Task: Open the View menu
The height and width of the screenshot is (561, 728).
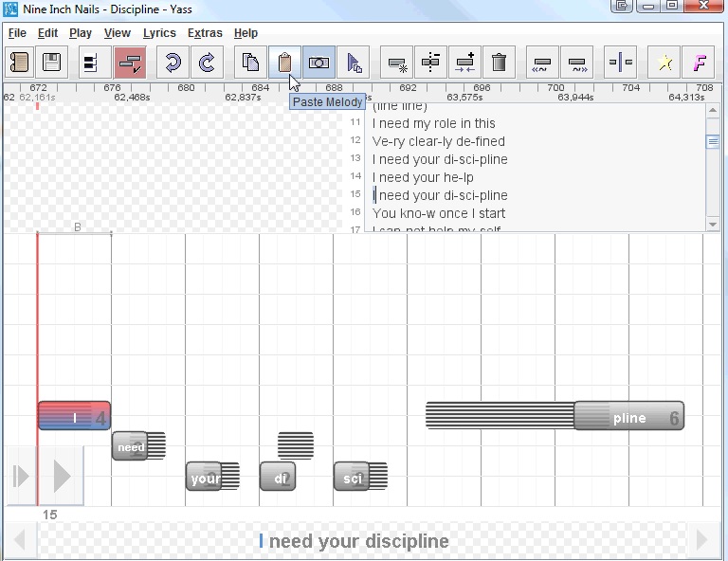Action: coord(117,33)
